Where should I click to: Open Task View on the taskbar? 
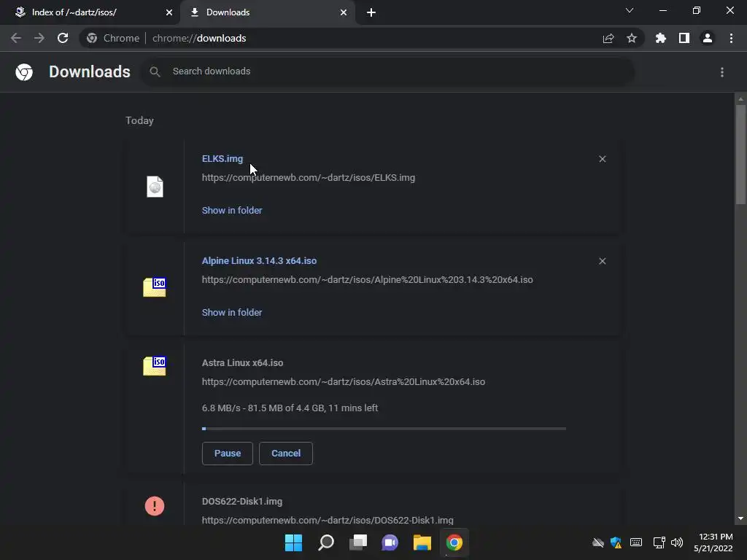click(357, 542)
